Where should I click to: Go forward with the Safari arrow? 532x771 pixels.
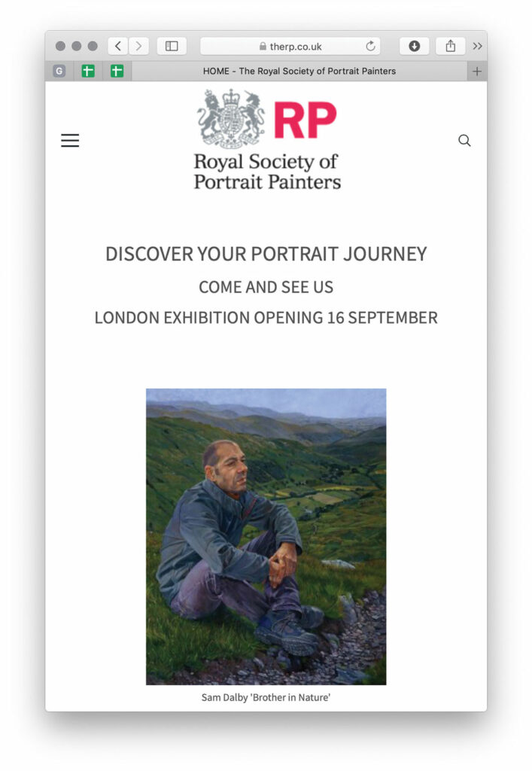138,46
